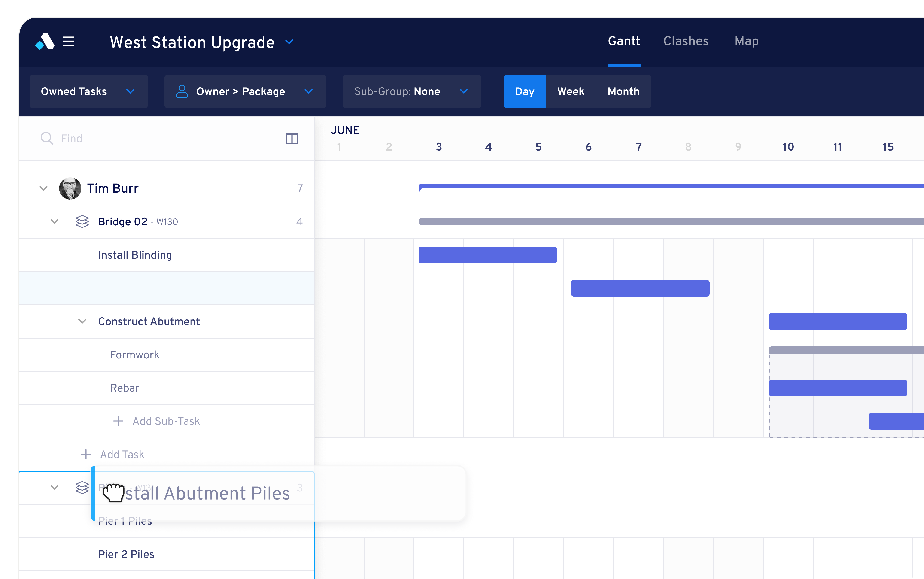Viewport: 924px width, 579px height.
Task: Click Bridge 02 package layers icon
Action: (82, 221)
